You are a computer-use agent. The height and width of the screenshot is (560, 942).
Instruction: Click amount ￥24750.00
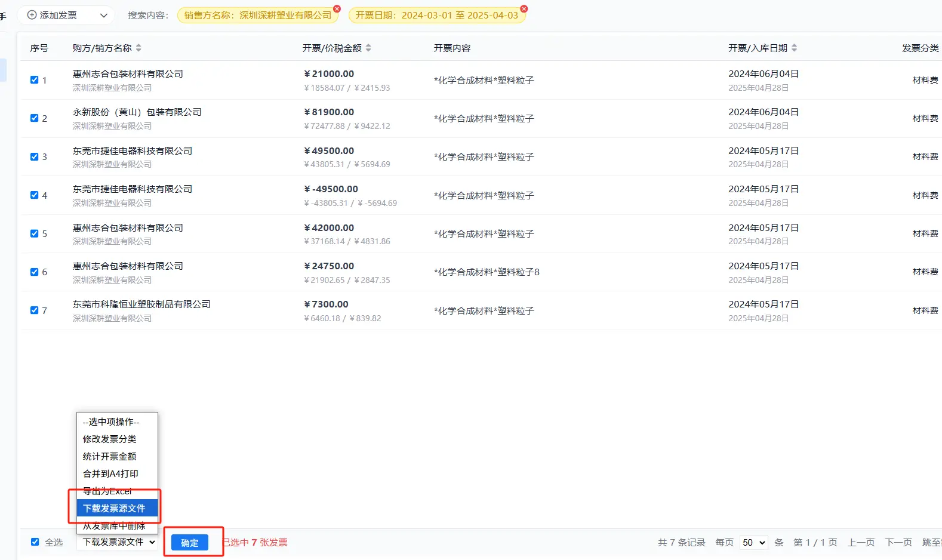click(x=329, y=266)
